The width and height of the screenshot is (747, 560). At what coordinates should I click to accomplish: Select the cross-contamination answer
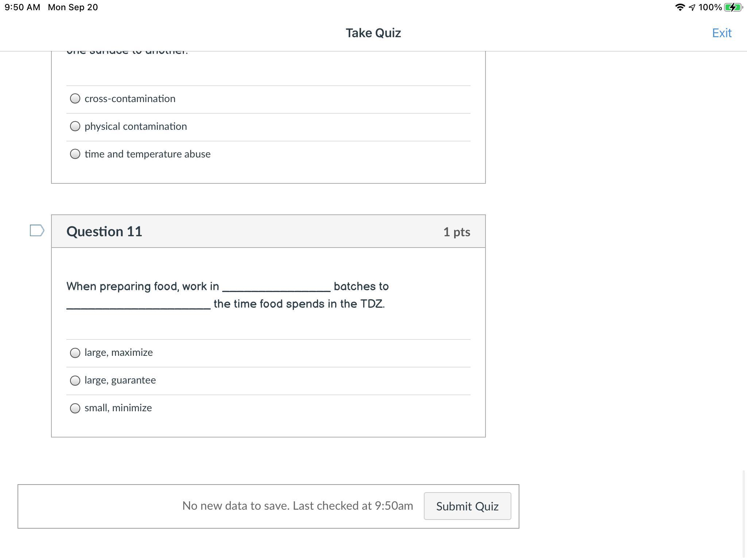tap(75, 99)
